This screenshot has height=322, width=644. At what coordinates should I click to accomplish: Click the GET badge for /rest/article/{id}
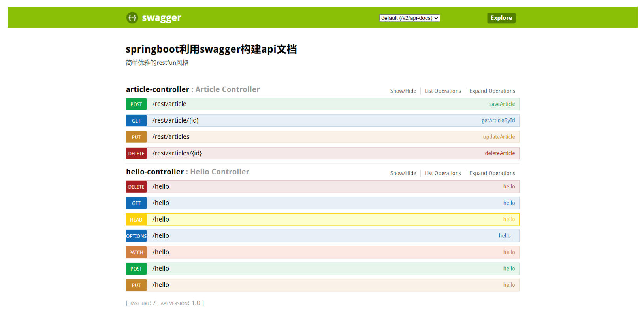point(136,121)
